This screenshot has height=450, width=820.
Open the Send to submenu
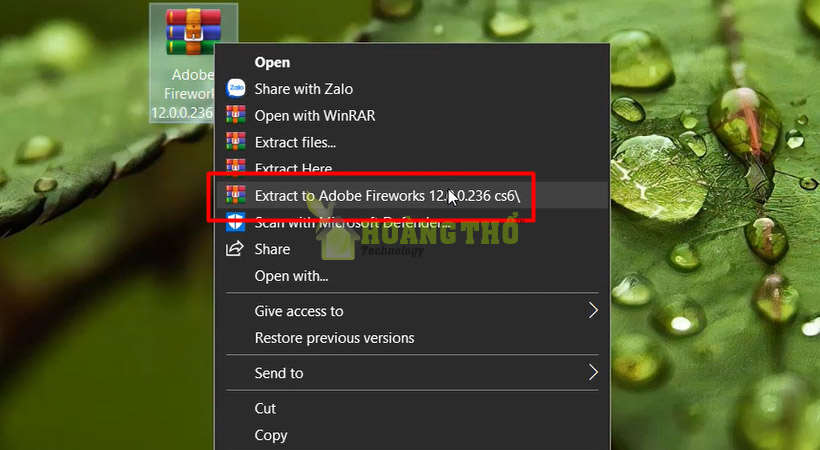[x=412, y=373]
